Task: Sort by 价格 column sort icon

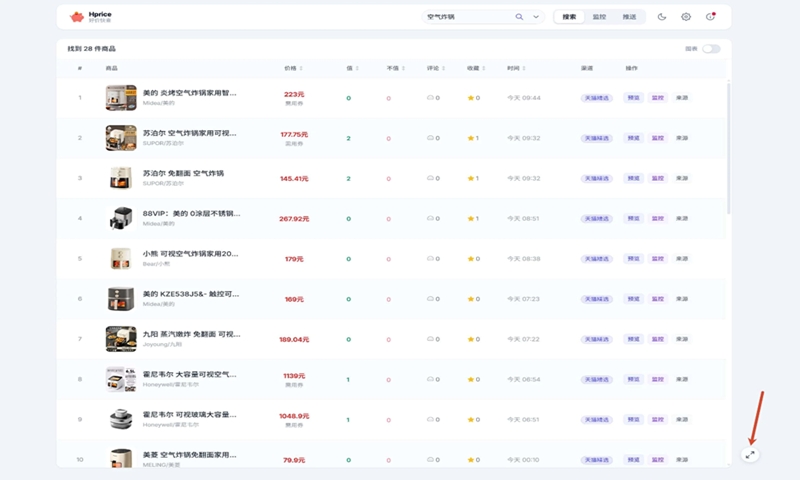Action: 301,68
